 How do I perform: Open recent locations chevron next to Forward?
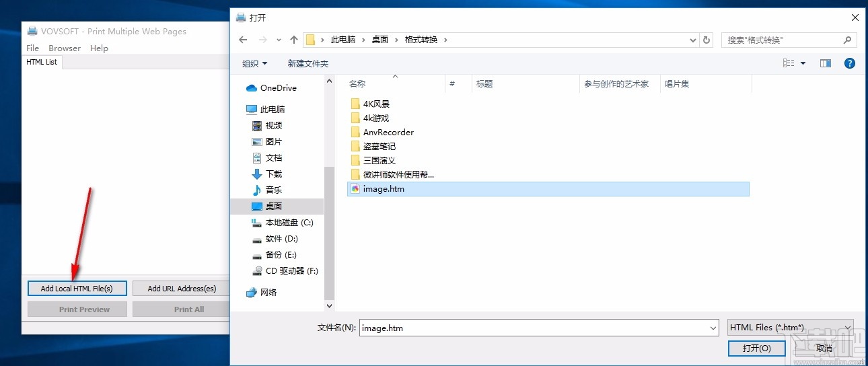pyautogui.click(x=279, y=40)
